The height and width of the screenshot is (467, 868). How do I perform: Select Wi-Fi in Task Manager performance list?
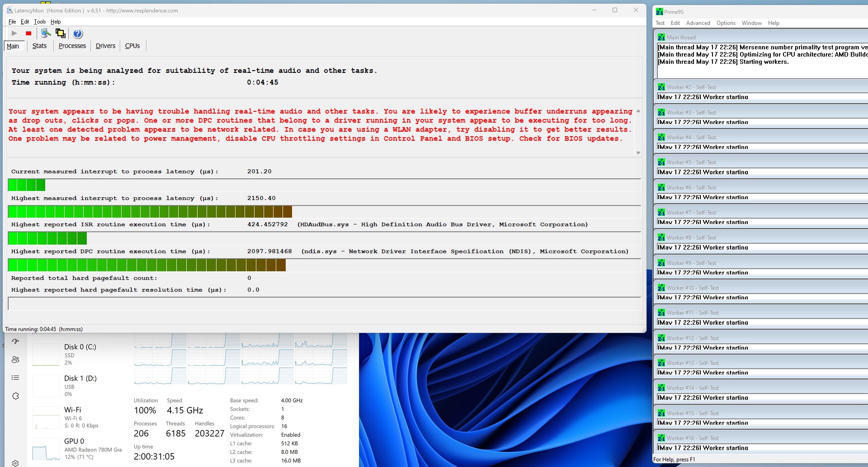point(80,417)
